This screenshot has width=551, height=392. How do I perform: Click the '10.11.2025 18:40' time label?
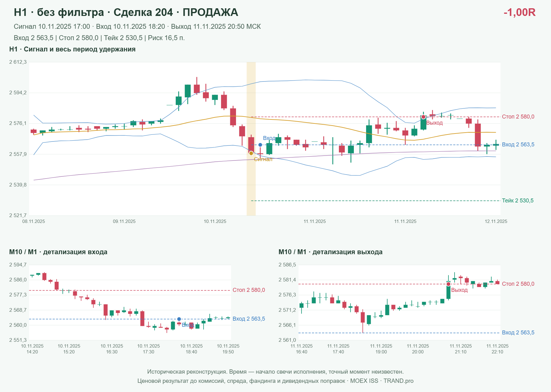(191, 349)
